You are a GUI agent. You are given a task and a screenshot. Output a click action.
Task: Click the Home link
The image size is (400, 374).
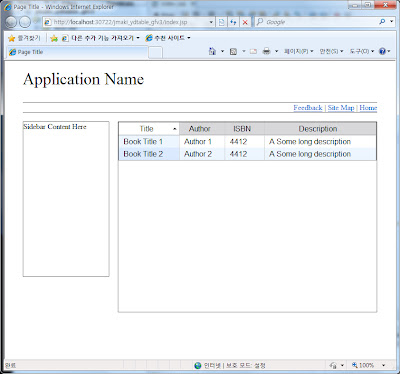point(368,108)
